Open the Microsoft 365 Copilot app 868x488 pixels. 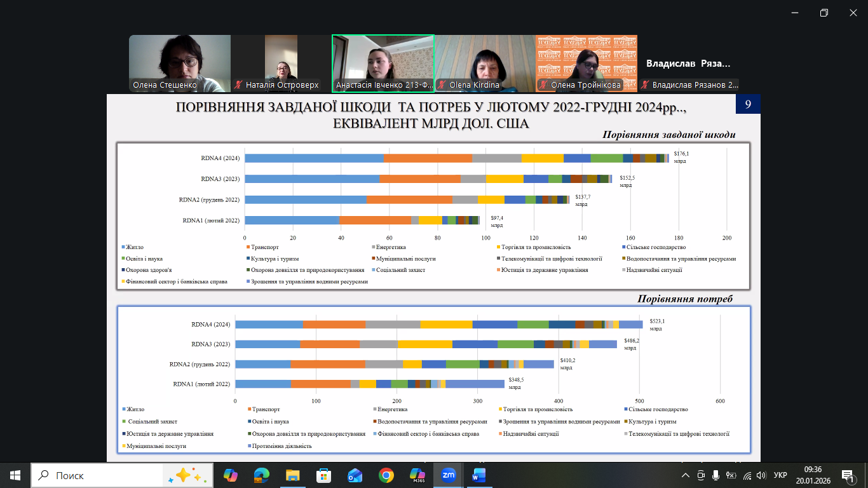[417, 475]
